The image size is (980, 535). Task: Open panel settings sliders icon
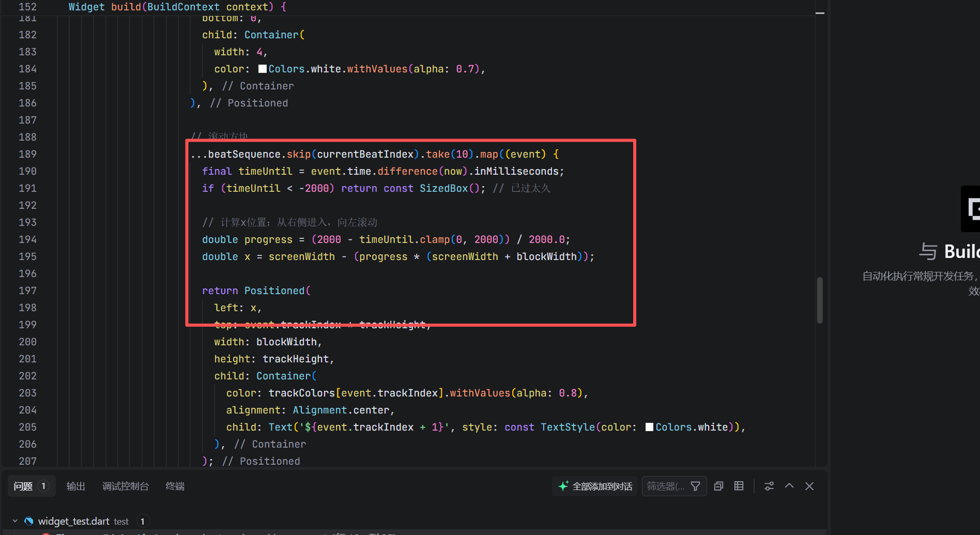pyautogui.click(x=769, y=486)
